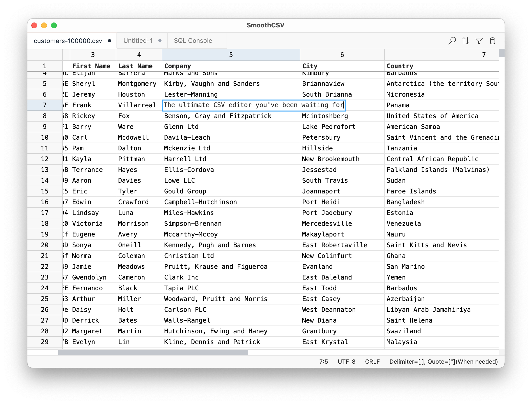Image resolution: width=532 pixels, height=404 pixels.
Task: Click the Company header cell
Action: pyautogui.click(x=177, y=66)
